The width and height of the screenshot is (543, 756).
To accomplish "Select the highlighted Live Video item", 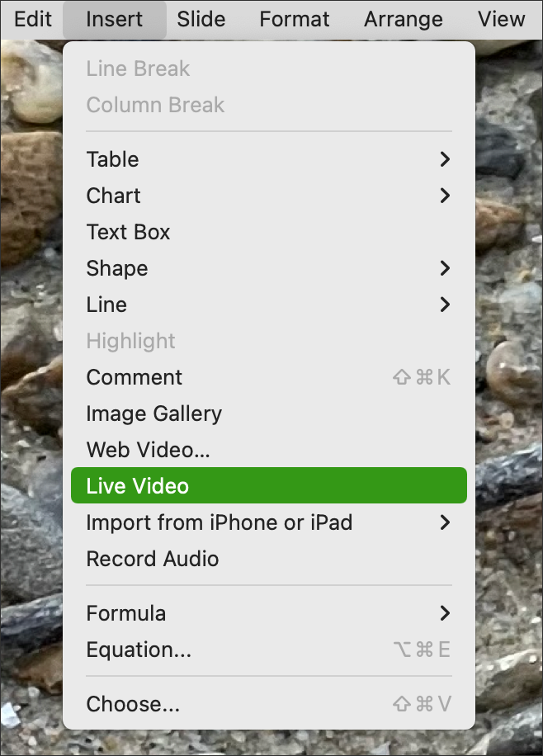I will [x=268, y=485].
